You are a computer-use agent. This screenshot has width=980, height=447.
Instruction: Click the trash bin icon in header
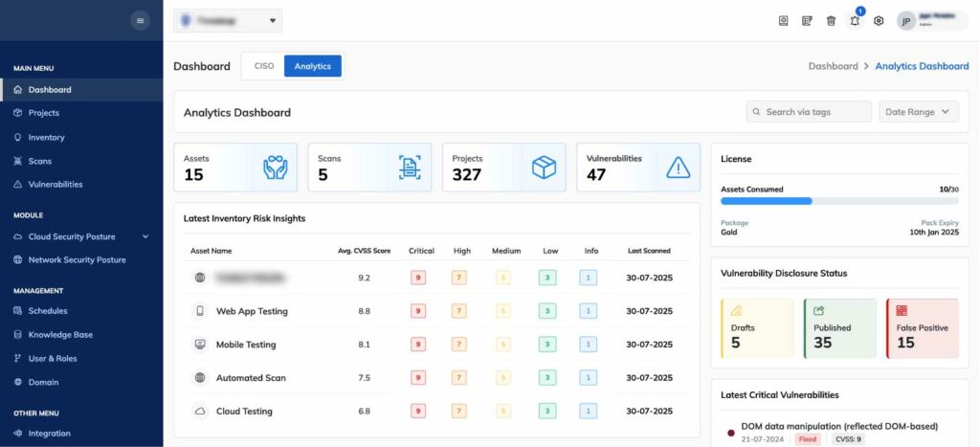[831, 21]
